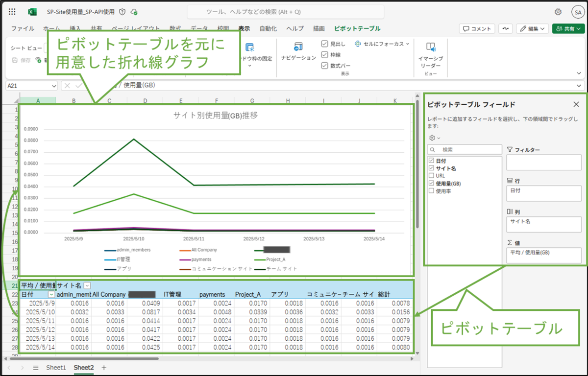Click the catch-up activity icon button
This screenshot has width=588, height=376.
505,29
